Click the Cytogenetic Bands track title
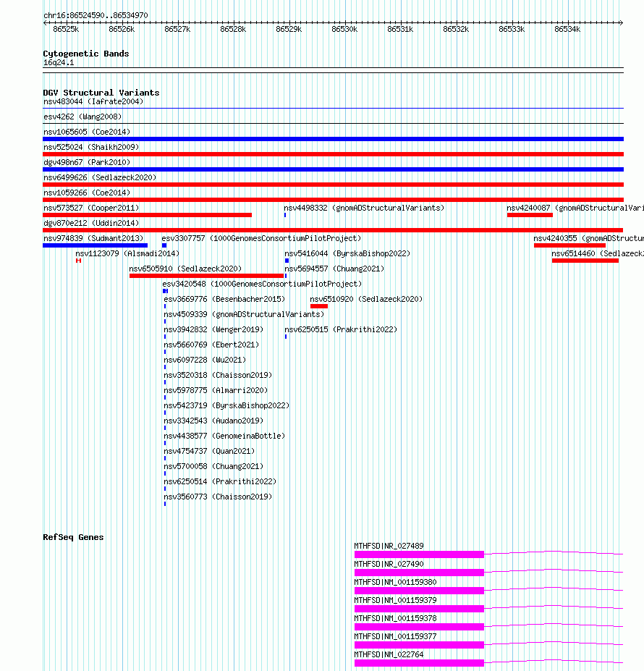 pos(86,54)
